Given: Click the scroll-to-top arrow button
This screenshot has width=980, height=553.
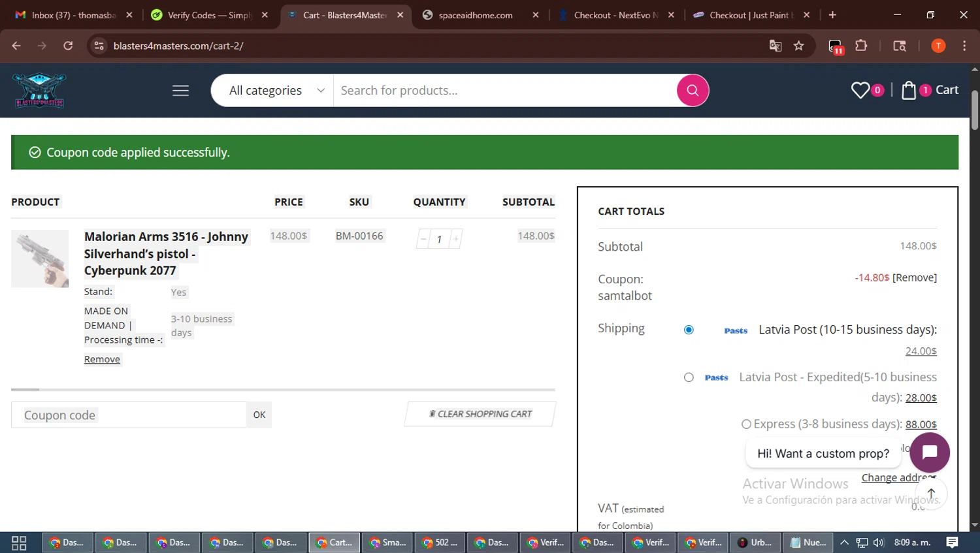Looking at the screenshot, I should click(x=931, y=494).
